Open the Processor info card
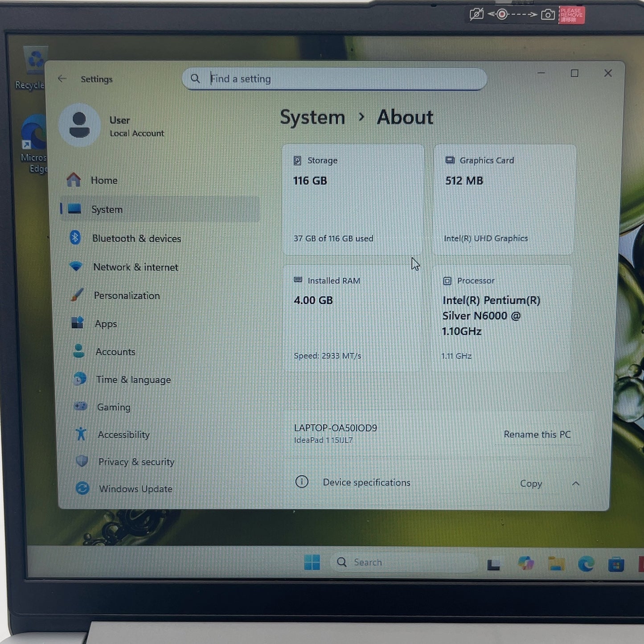The image size is (644, 644). tap(501, 319)
